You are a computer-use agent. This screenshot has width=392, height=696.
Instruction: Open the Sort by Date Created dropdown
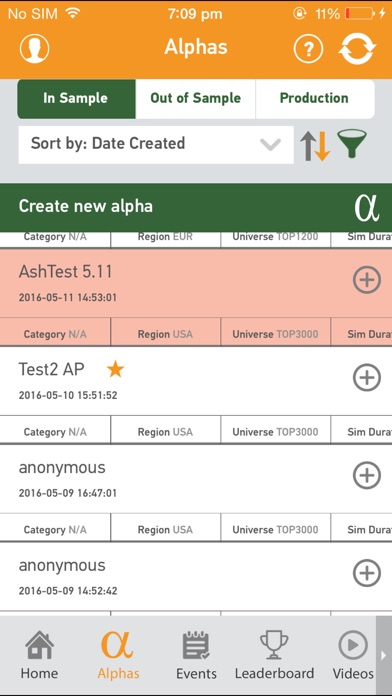click(156, 145)
